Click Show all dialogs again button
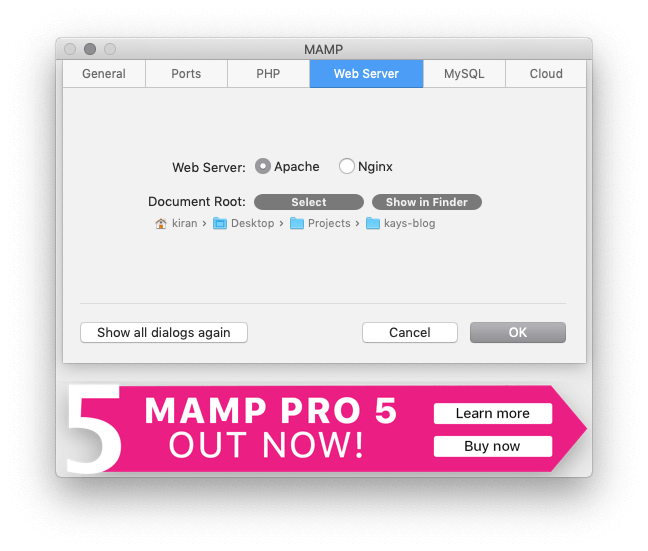The width and height of the screenshot is (648, 551). (x=164, y=333)
